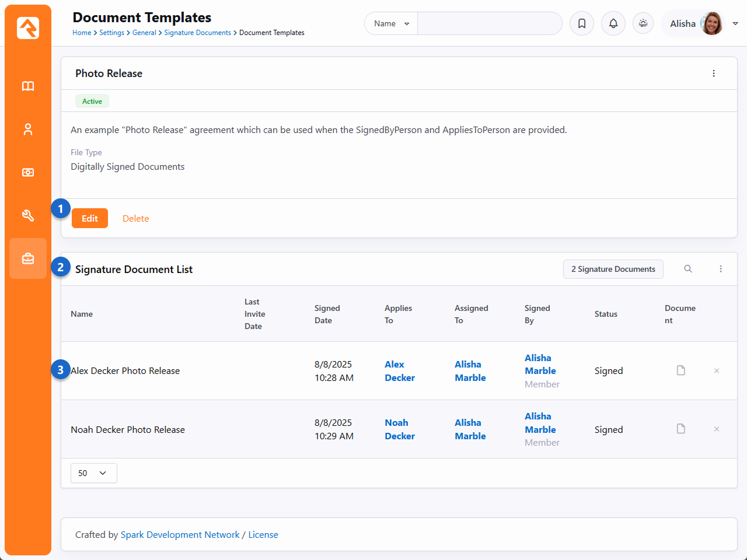Toggle the light/dark theme icon
The height and width of the screenshot is (560, 747).
pyautogui.click(x=643, y=23)
